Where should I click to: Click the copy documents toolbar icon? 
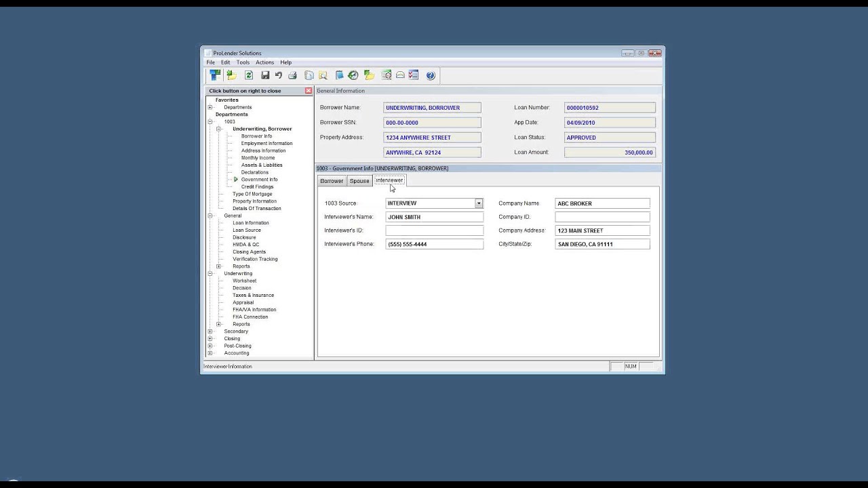pos(309,75)
